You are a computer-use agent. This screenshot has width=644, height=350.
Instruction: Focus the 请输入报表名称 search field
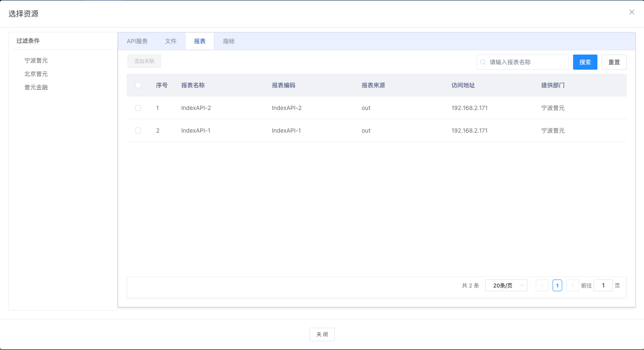point(527,62)
